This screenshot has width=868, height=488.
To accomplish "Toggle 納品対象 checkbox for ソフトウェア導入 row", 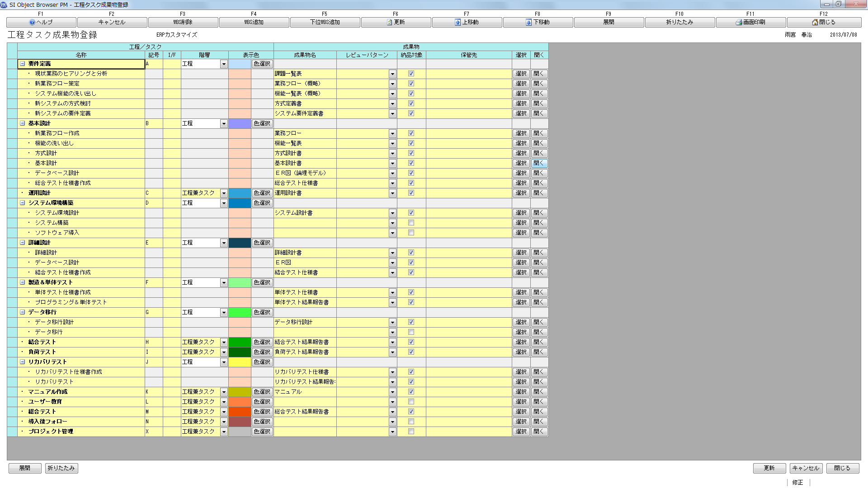I will [x=411, y=233].
